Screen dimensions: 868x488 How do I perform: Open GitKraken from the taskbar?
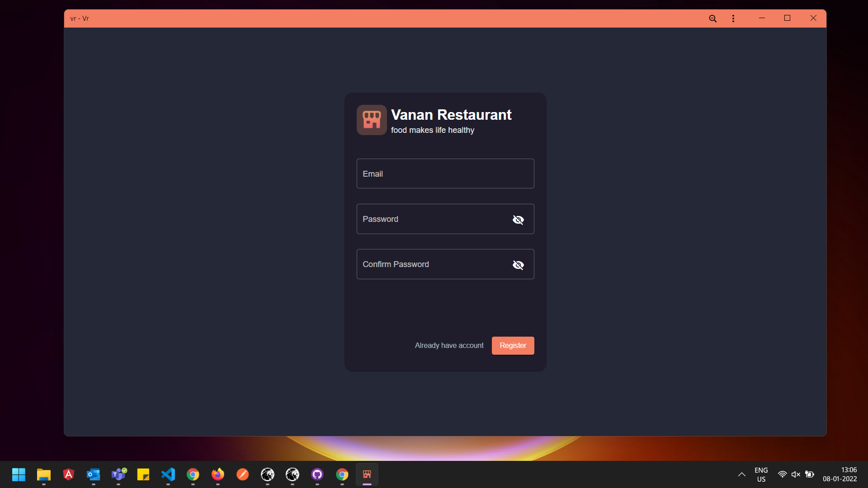tap(268, 474)
